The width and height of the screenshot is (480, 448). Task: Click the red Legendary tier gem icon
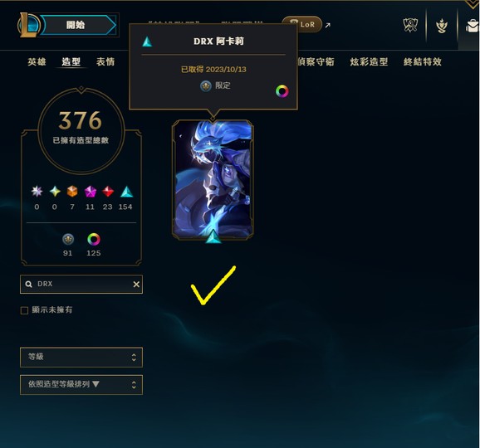108,192
